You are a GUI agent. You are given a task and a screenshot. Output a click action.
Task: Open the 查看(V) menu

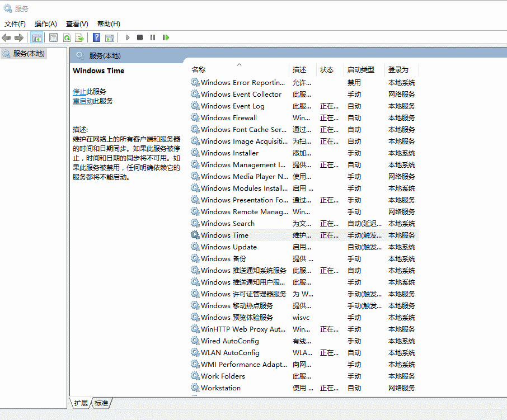pyautogui.click(x=77, y=23)
